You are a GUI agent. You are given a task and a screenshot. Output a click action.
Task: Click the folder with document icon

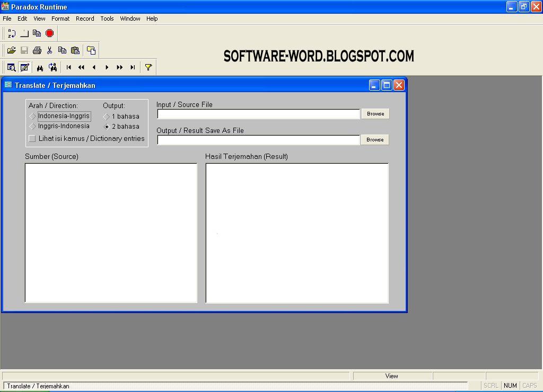91,50
